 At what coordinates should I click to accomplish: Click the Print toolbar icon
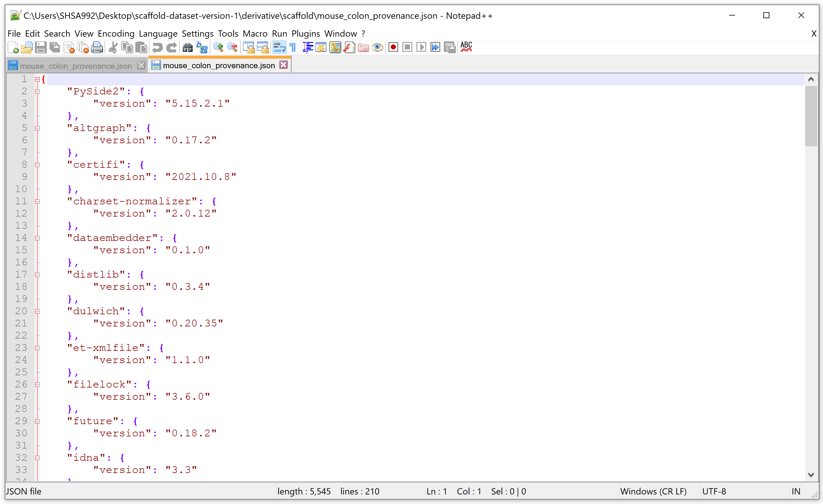tap(97, 47)
